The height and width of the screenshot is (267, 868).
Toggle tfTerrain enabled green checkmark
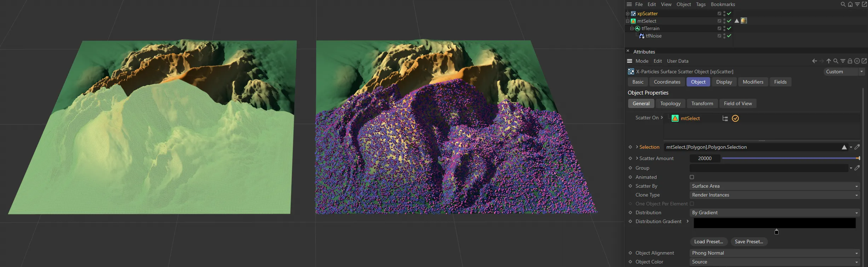(729, 28)
